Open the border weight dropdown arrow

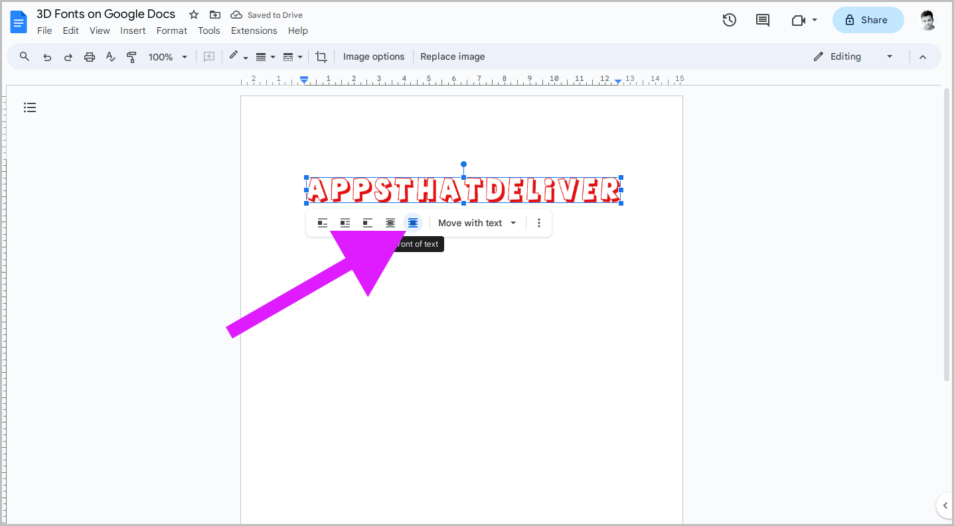[x=273, y=57]
